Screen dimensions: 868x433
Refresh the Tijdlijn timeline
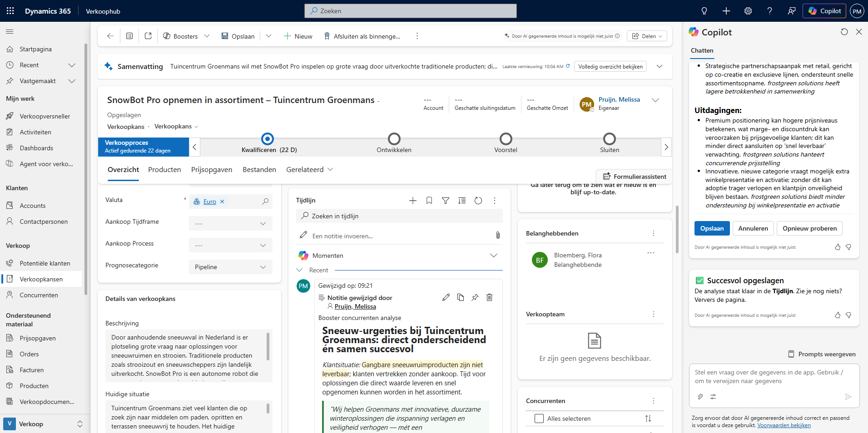[x=478, y=201]
